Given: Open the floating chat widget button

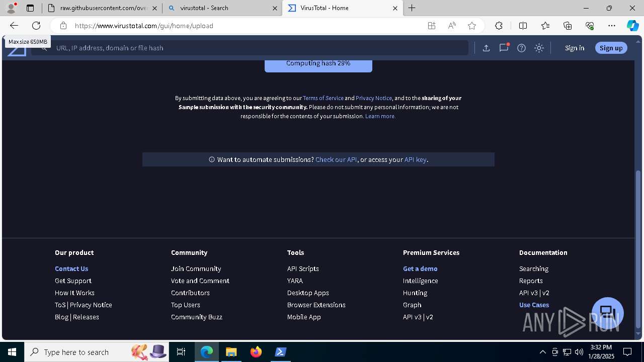Looking at the screenshot, I should point(608,313).
